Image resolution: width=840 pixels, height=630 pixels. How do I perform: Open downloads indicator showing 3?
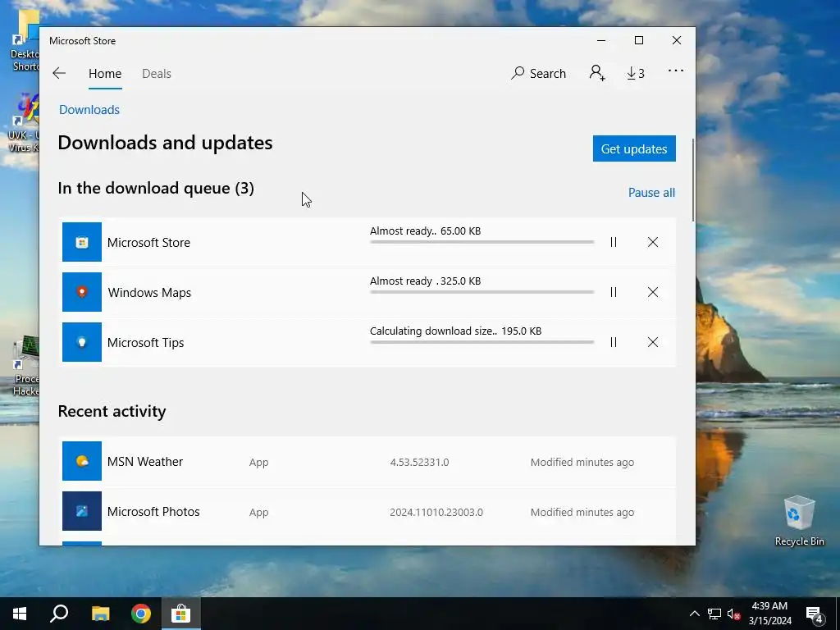tap(636, 73)
